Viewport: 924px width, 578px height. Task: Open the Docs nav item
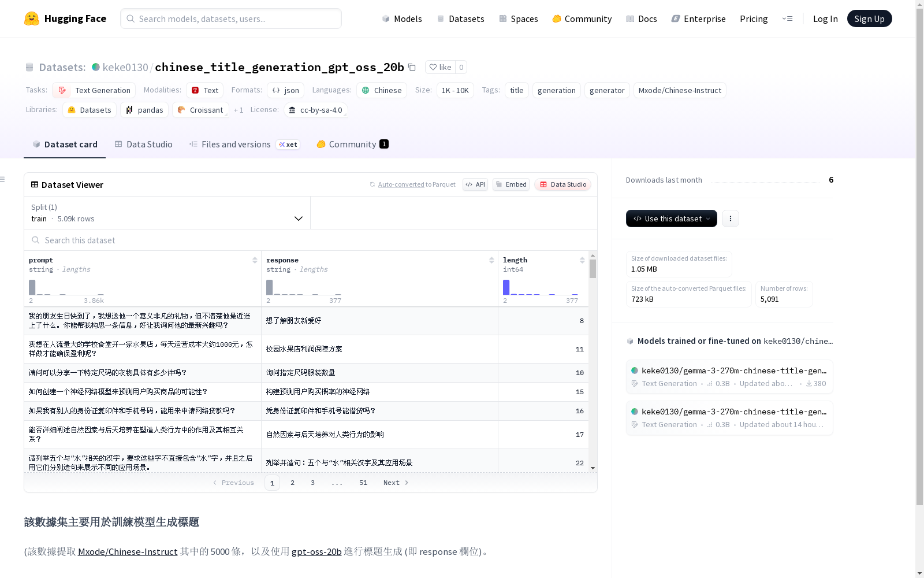(x=642, y=18)
